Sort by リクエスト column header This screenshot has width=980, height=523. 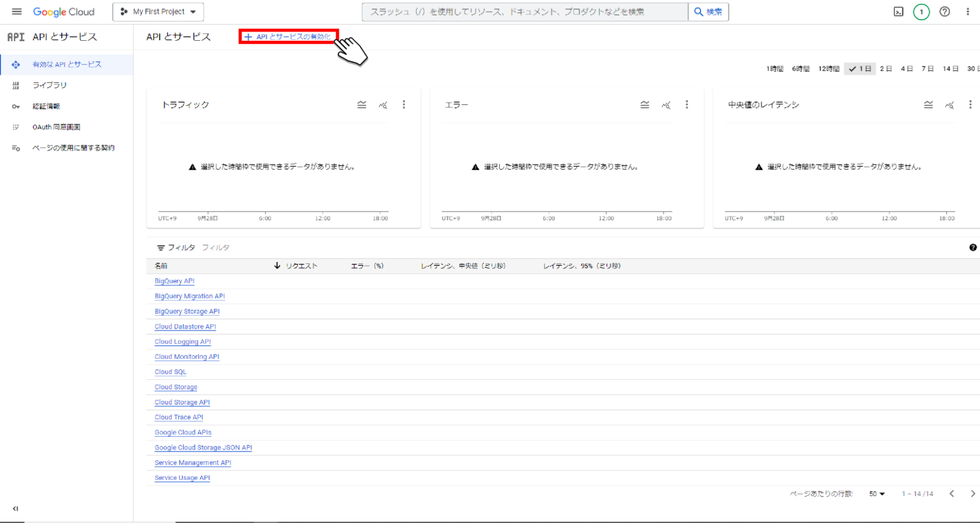coord(301,266)
